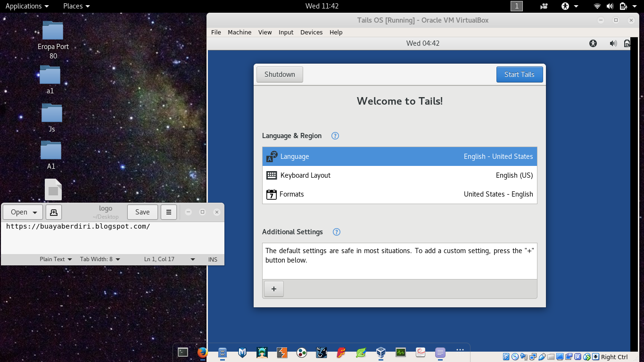This screenshot has height=362, width=644.
Task: Click the Shutdown button on the welcome screen
Action: (279, 74)
